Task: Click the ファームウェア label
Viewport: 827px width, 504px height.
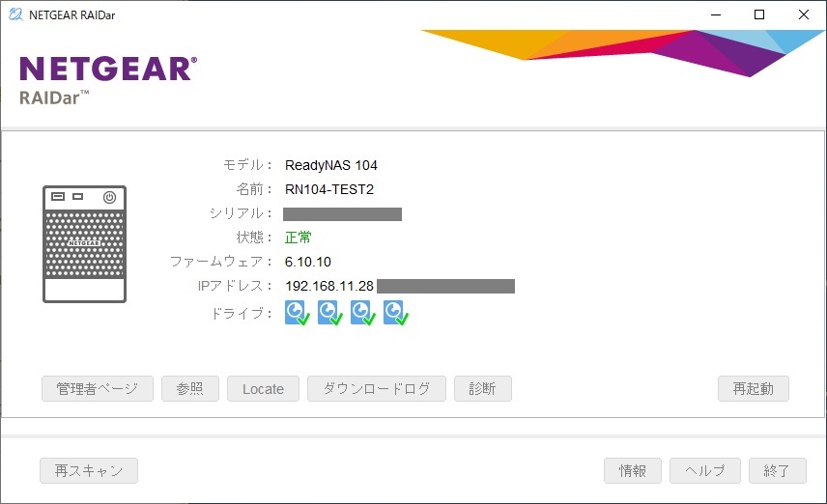Action: click(220, 262)
